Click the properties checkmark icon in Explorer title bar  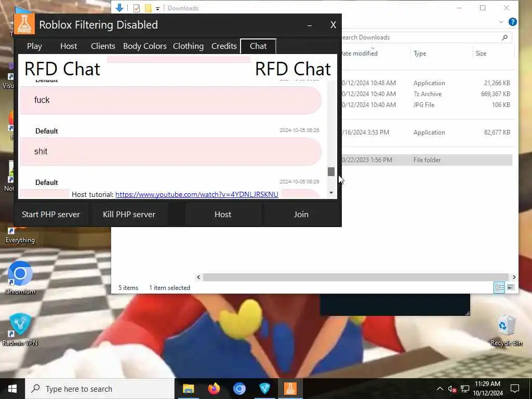point(137,8)
